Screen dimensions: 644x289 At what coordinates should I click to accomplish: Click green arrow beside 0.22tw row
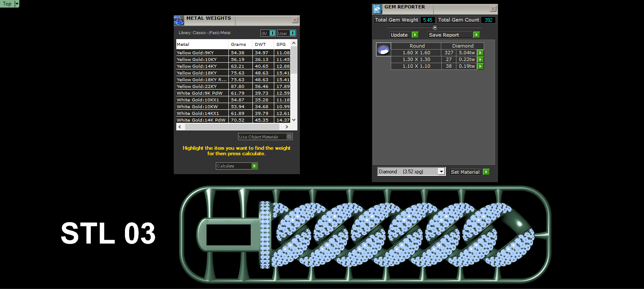480,60
